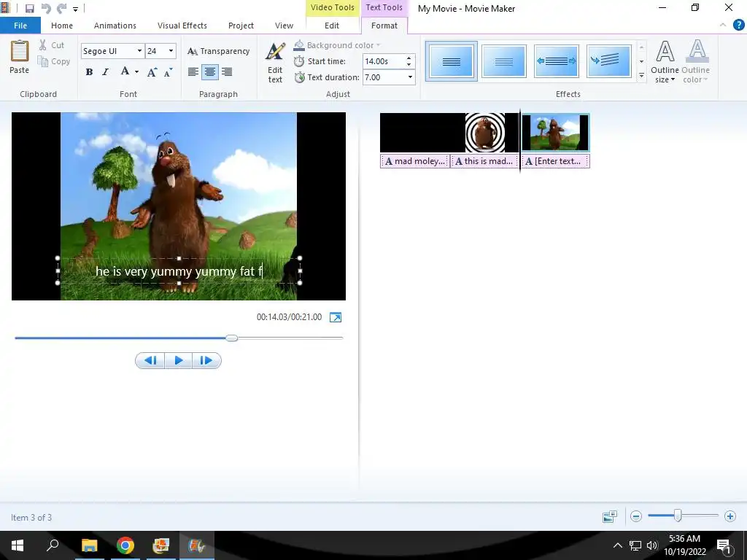This screenshot has width=747, height=560.
Task: Click the font color A icon
Action: point(125,71)
